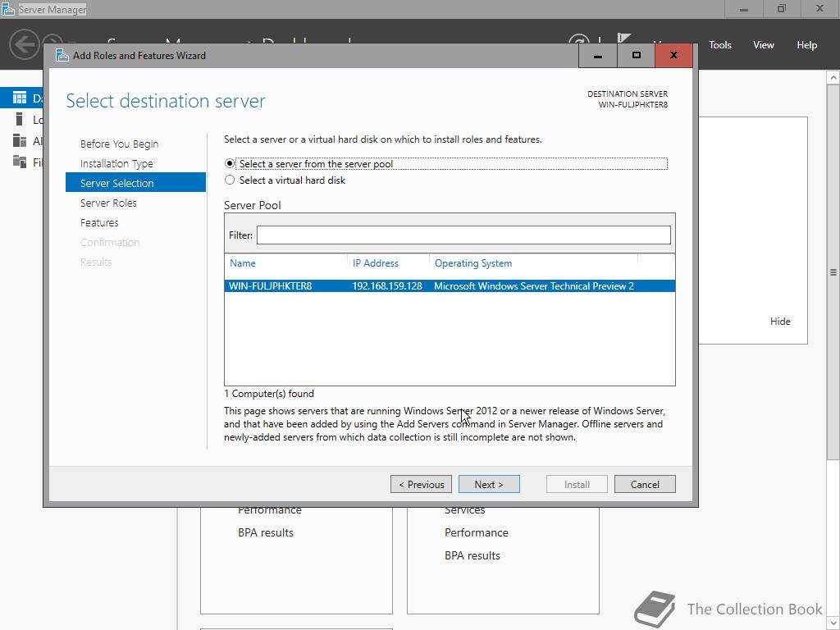This screenshot has height=630, width=840.
Task: Click the Server Manager vertical scrollbar
Action: [x=833, y=272]
